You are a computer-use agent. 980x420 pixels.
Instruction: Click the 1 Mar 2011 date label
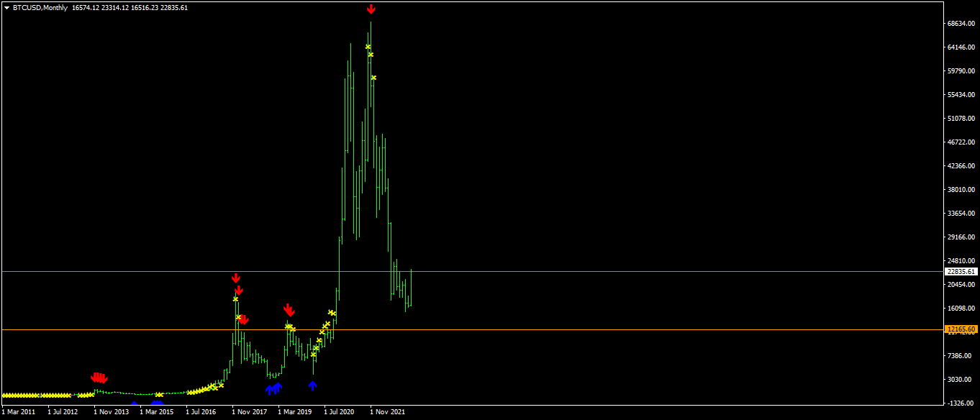tap(19, 413)
